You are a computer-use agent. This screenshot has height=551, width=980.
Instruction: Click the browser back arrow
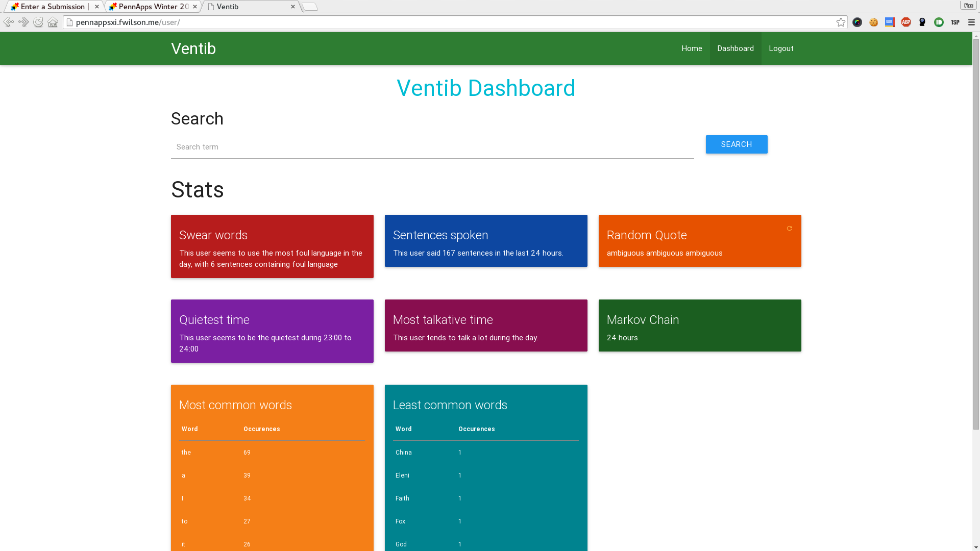[8, 22]
